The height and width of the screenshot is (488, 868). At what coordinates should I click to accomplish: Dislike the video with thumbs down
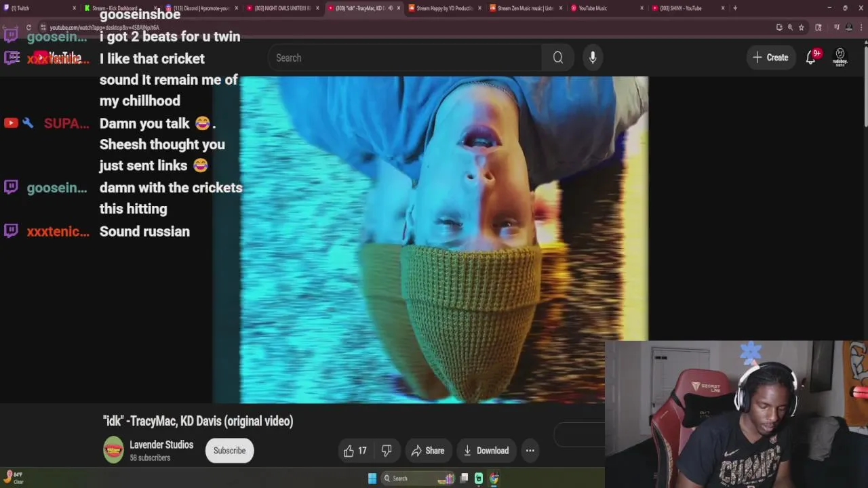(x=387, y=451)
